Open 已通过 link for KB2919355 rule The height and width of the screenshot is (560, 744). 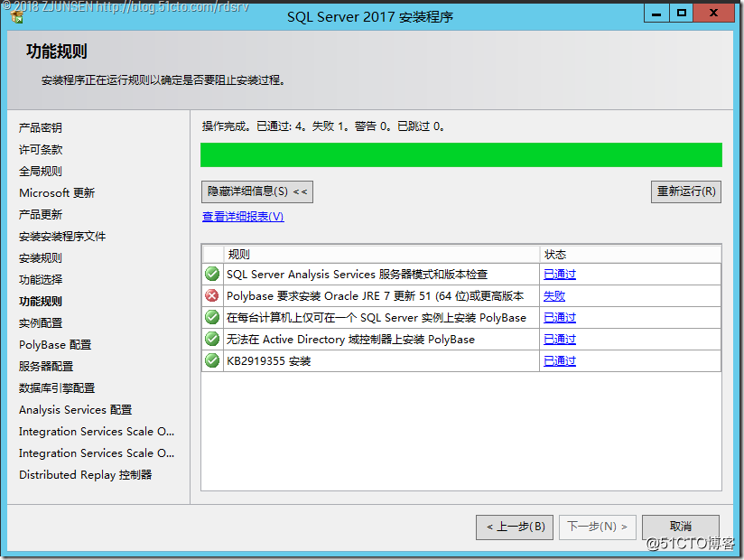click(x=560, y=361)
